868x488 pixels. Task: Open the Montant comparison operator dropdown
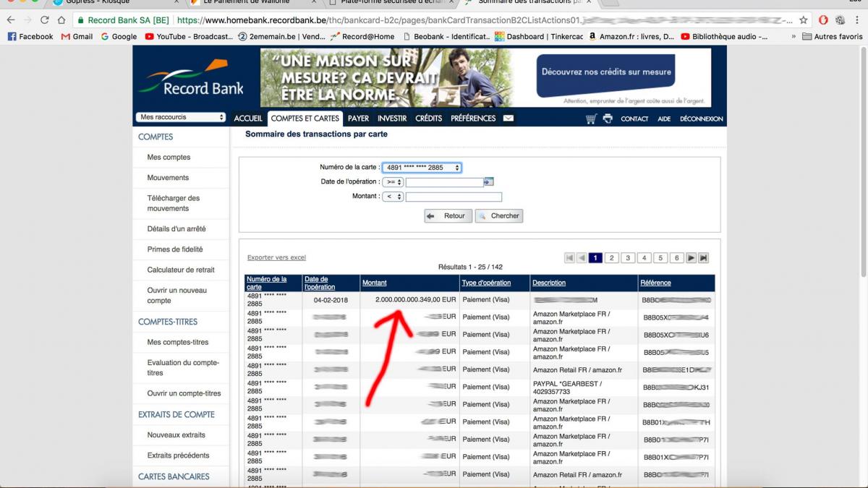pyautogui.click(x=393, y=197)
